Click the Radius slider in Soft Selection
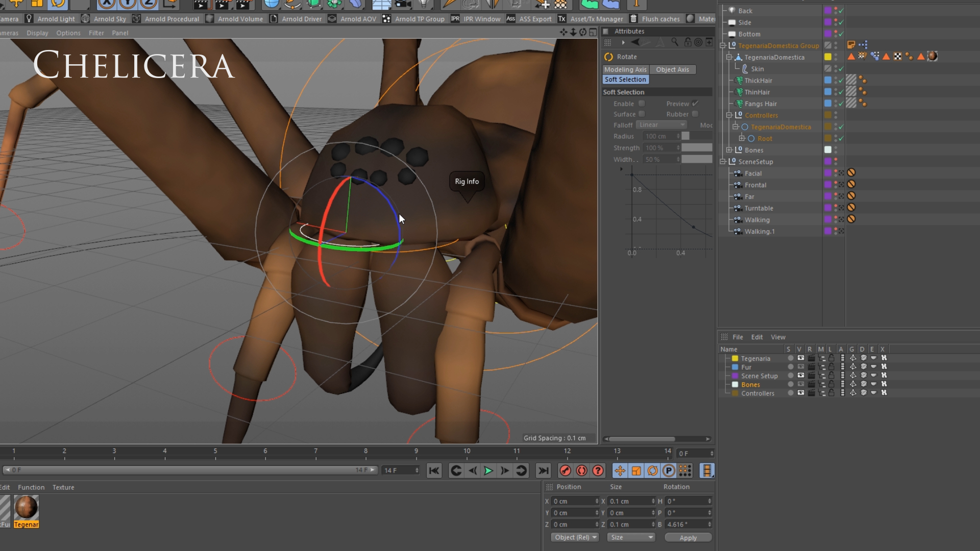This screenshot has width=980, height=551. coord(697,136)
